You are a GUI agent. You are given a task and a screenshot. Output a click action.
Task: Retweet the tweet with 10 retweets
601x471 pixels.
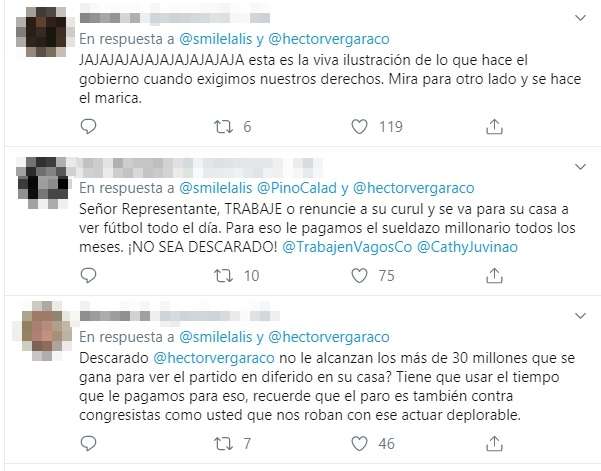point(223,276)
